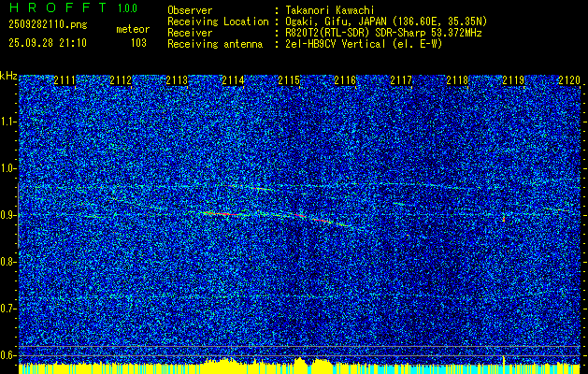Click the Receiver label
This screenshot has height=374, width=588.
tap(190, 33)
